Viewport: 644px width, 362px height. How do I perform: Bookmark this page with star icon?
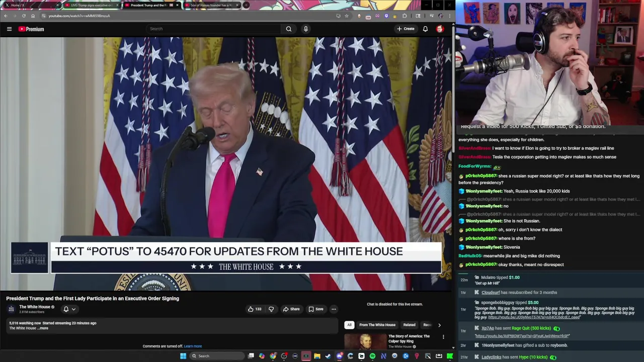coord(346,16)
